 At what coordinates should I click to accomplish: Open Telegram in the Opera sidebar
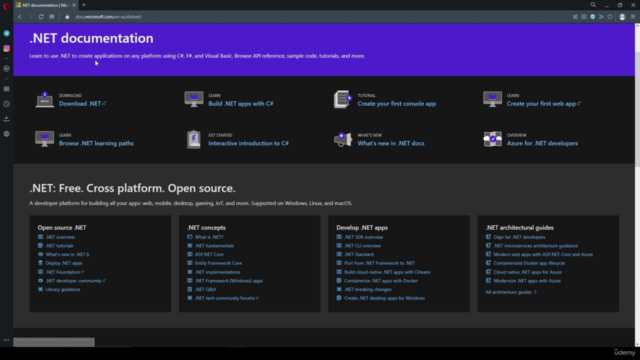pos(7,33)
